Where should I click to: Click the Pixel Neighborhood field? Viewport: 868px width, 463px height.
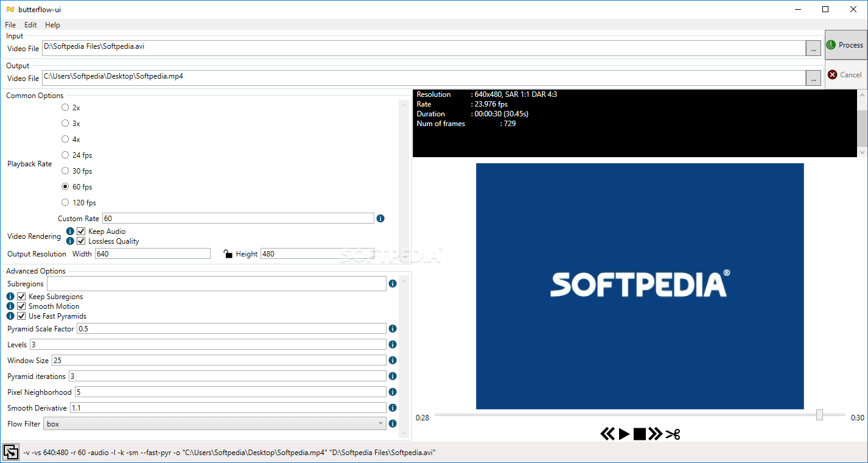(230, 392)
